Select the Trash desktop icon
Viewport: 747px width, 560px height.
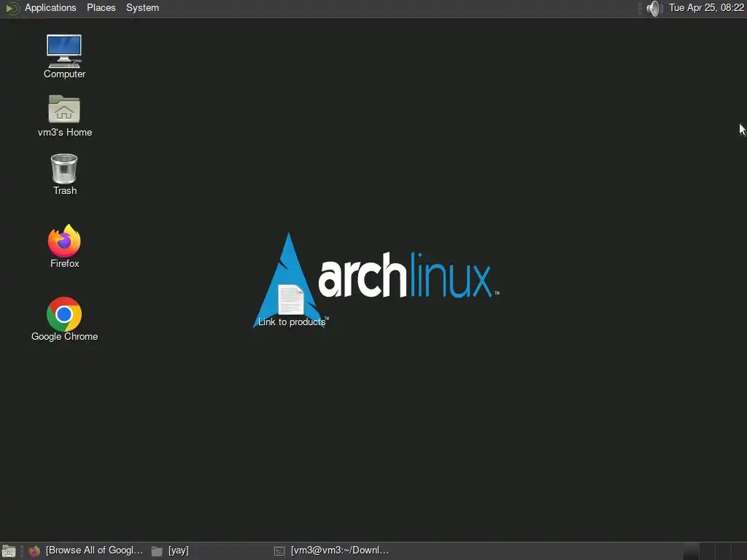pyautogui.click(x=64, y=168)
